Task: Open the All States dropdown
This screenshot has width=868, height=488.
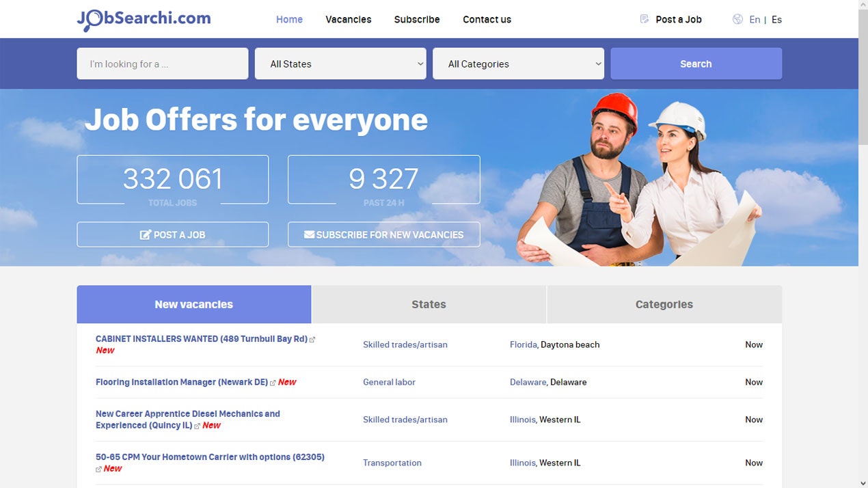Action: click(x=340, y=64)
